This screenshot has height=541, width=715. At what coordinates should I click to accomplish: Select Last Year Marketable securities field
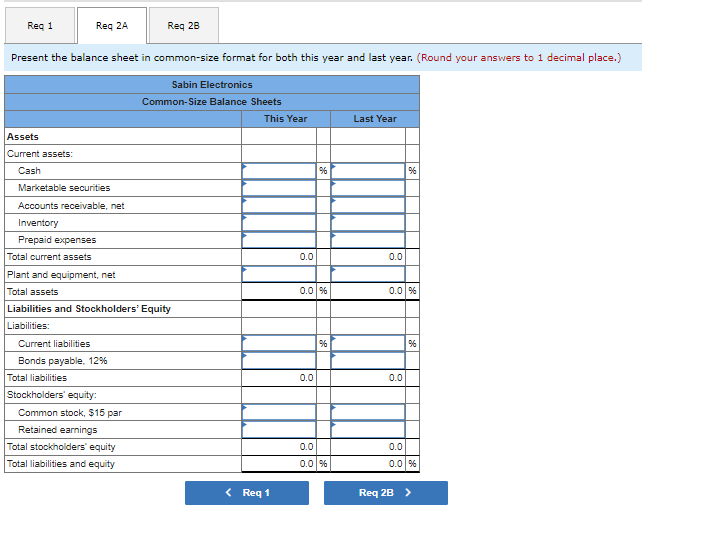tap(368, 188)
